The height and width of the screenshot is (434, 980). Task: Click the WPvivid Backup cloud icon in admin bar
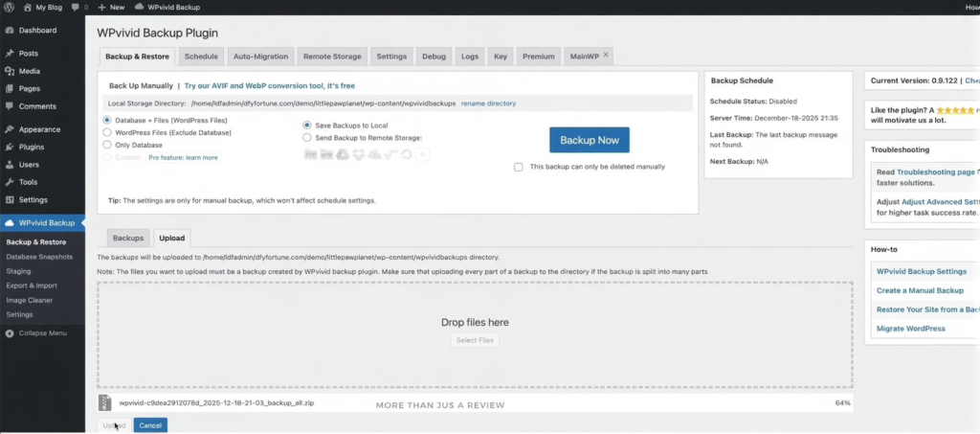tap(139, 7)
